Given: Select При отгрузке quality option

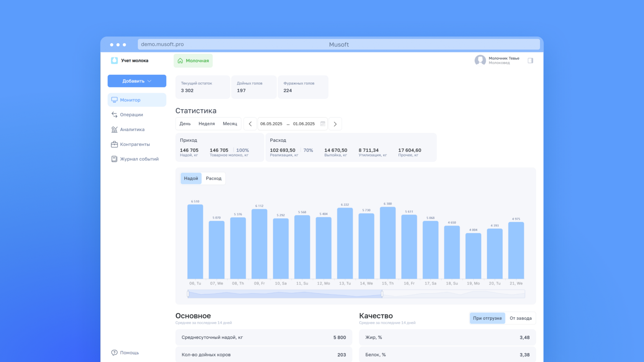Looking at the screenshot, I should (487, 318).
